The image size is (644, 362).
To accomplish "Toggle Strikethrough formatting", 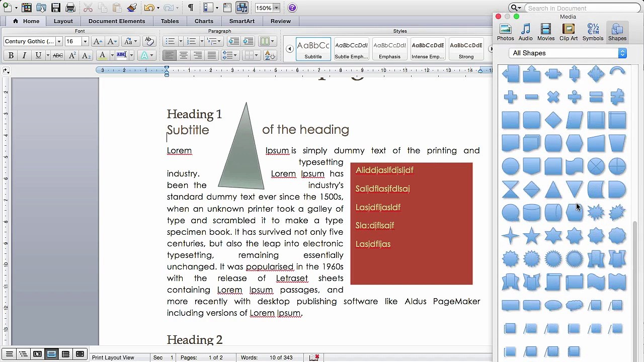I will [58, 55].
